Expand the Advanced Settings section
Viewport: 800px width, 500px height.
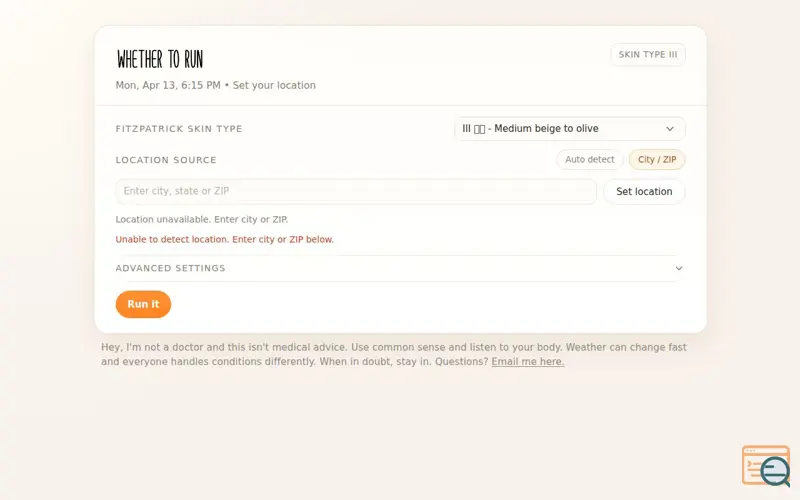[x=400, y=268]
